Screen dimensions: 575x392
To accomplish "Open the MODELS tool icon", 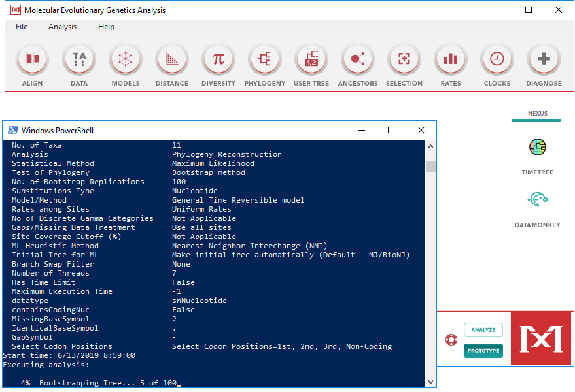I will tap(126, 59).
